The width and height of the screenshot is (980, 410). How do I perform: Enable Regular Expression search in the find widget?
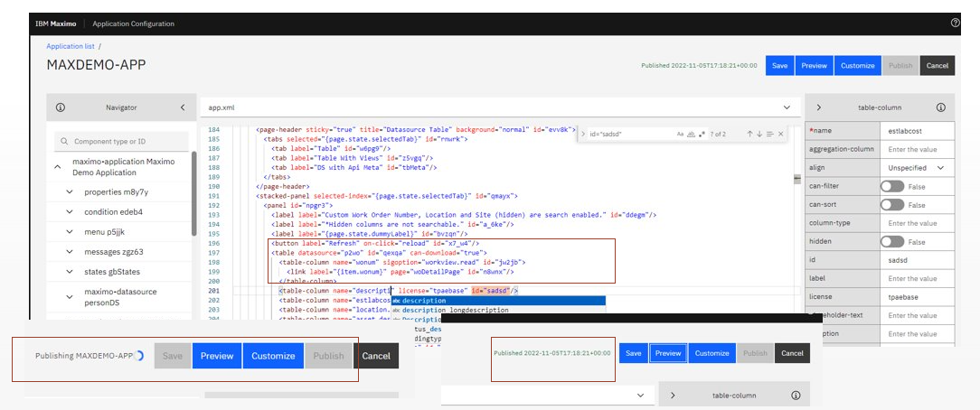702,135
